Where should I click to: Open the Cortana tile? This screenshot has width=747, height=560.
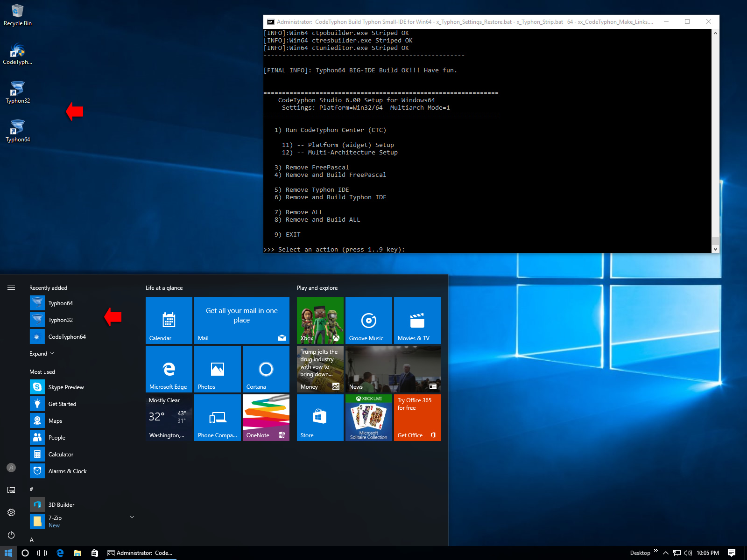tap(266, 369)
